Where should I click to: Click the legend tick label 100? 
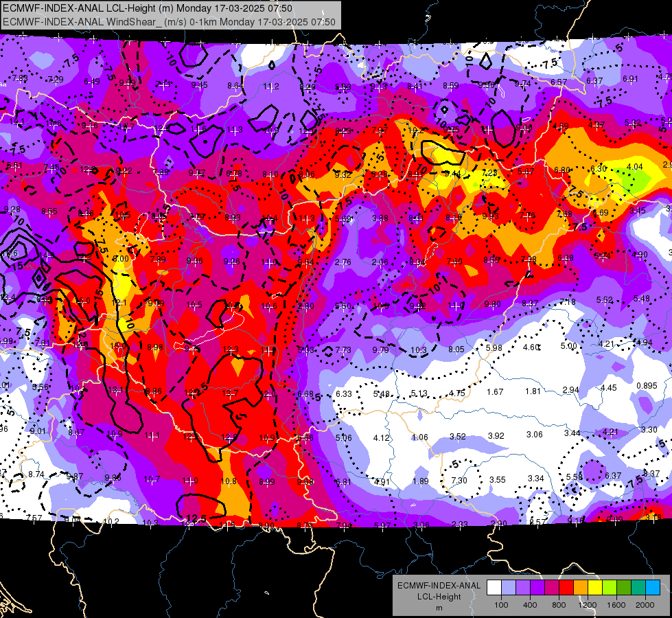click(501, 605)
